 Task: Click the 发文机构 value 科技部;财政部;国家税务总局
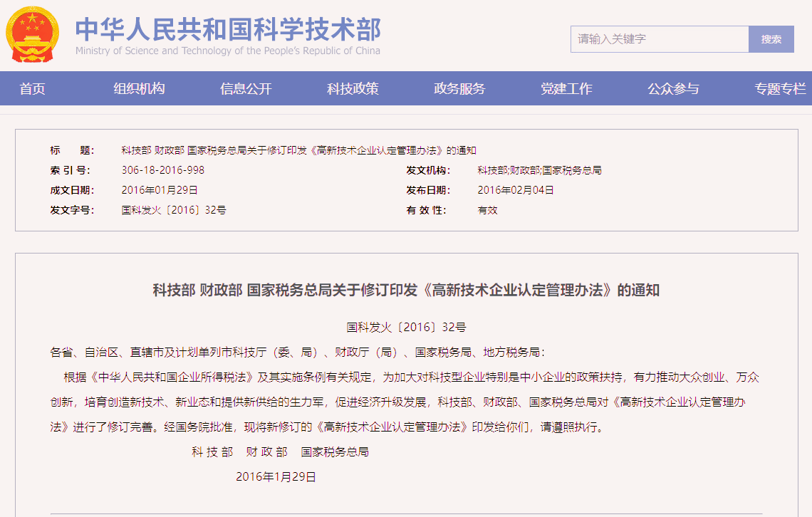pos(540,170)
